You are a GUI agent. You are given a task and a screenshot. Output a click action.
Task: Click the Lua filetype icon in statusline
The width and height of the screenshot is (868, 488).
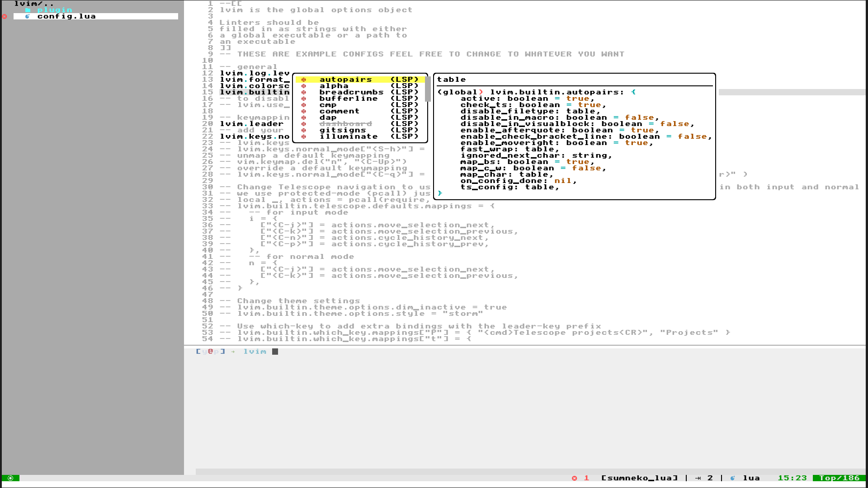(732, 478)
